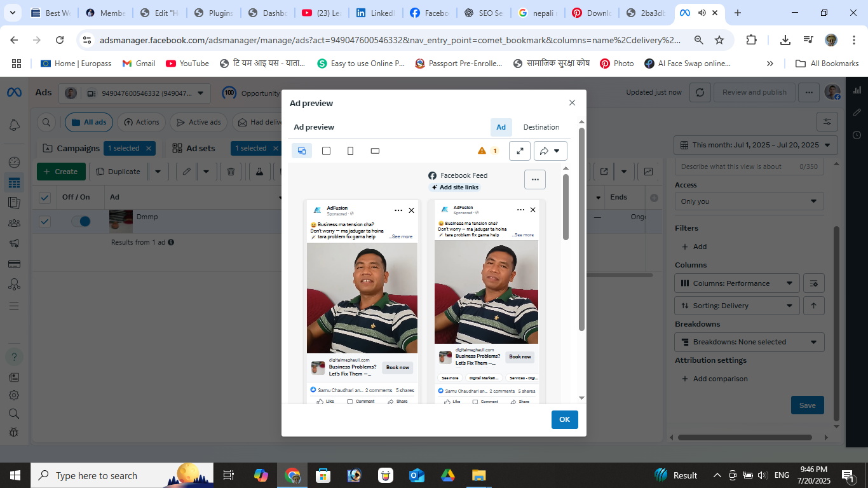Select the Ad tab in preview

point(501,127)
